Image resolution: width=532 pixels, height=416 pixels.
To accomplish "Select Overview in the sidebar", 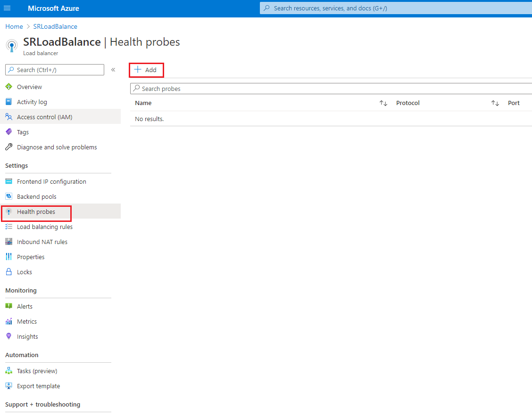I will [29, 87].
